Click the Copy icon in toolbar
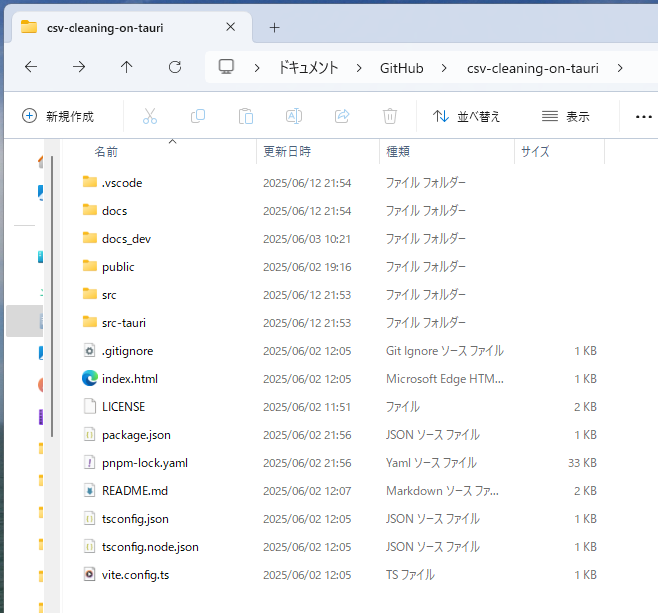The image size is (658, 613). tap(198, 116)
